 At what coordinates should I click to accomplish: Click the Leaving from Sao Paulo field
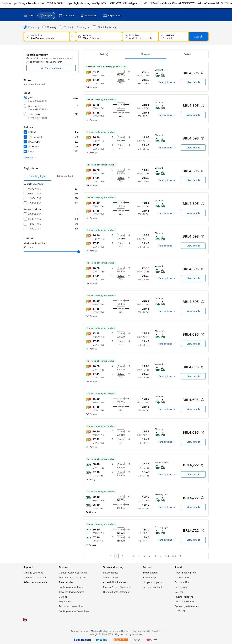pyautogui.click(x=47, y=36)
